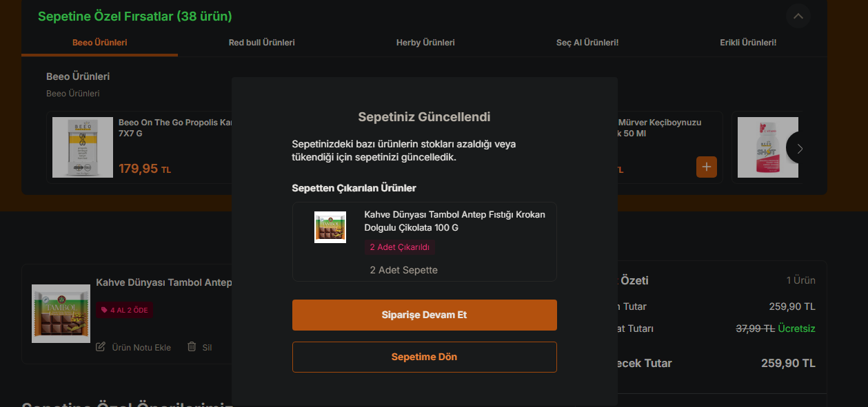Click Kahve Dünyası Tambol Antep cart title

point(163,282)
